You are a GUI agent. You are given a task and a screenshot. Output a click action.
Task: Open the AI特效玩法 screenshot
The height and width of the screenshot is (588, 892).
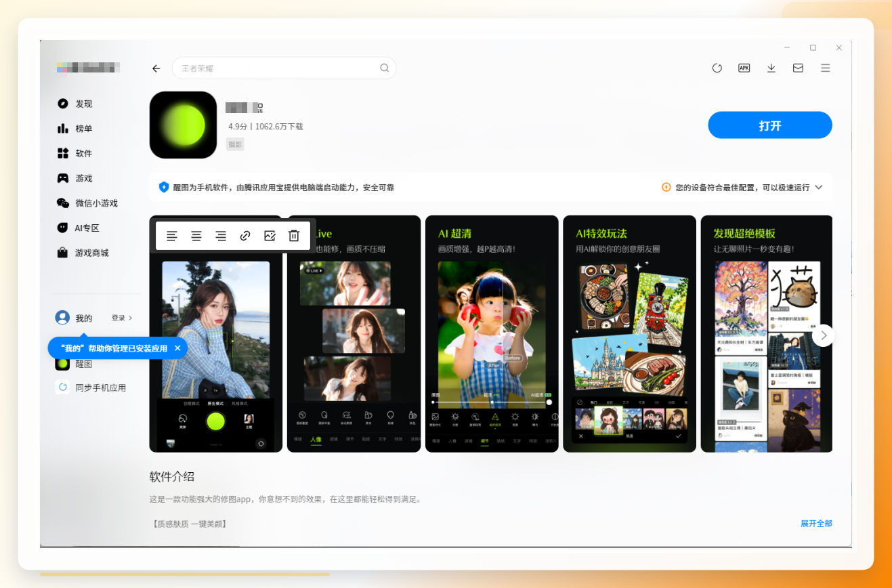630,334
